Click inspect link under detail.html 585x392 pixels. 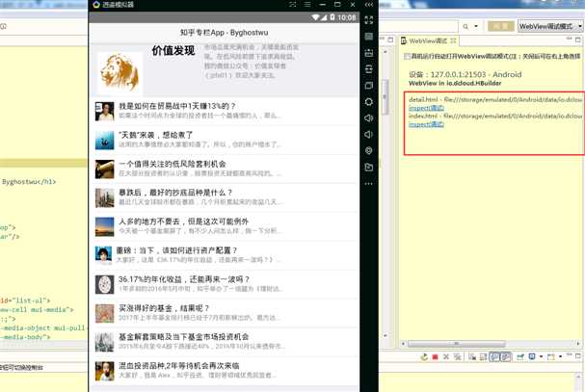tap(426, 108)
